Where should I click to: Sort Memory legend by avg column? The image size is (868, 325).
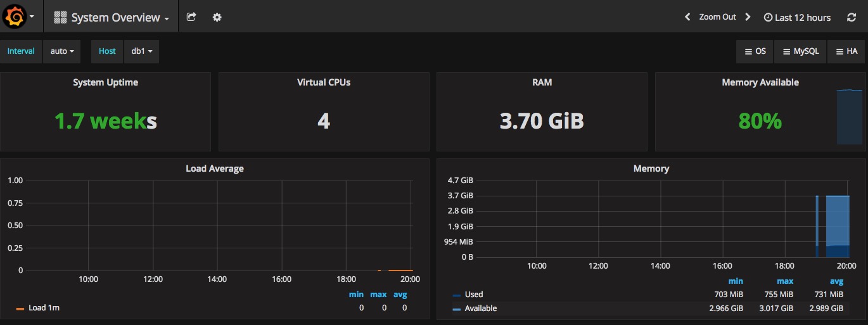[836, 281]
